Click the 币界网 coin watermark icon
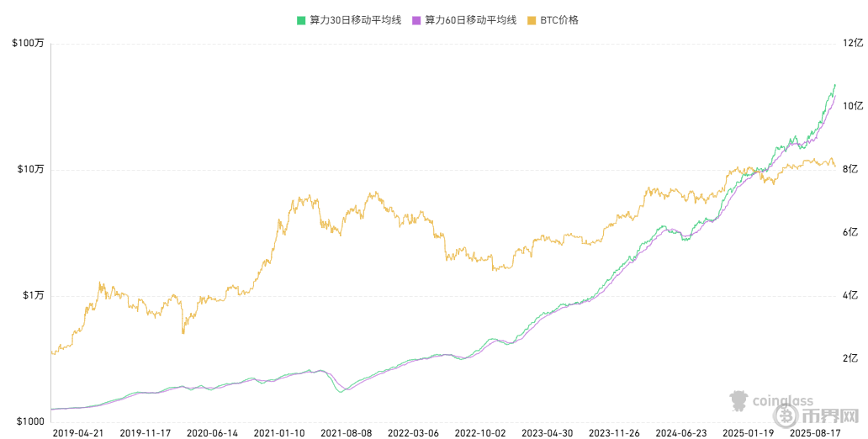This screenshot has height=439, width=868. click(785, 415)
